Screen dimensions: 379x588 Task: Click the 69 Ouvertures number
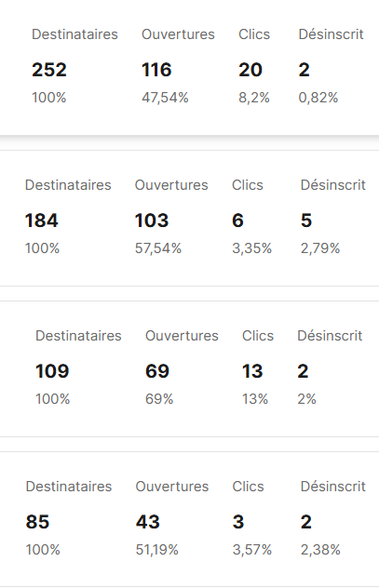pyautogui.click(x=157, y=371)
